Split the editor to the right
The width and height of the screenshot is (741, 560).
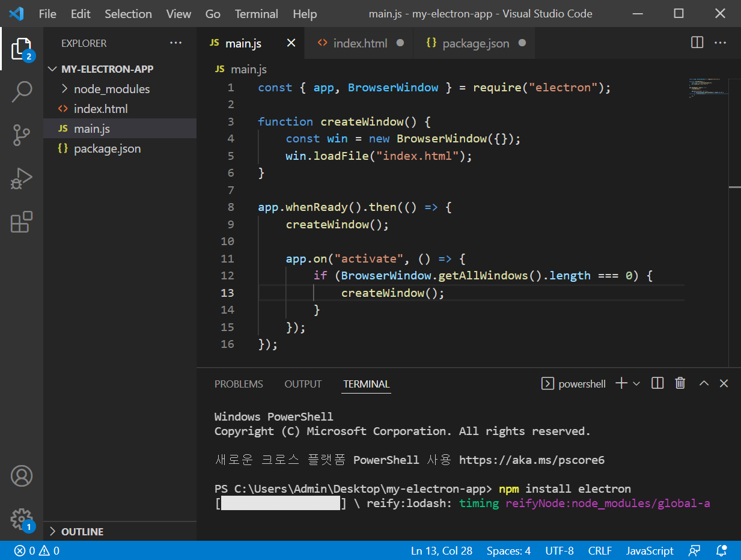(697, 43)
